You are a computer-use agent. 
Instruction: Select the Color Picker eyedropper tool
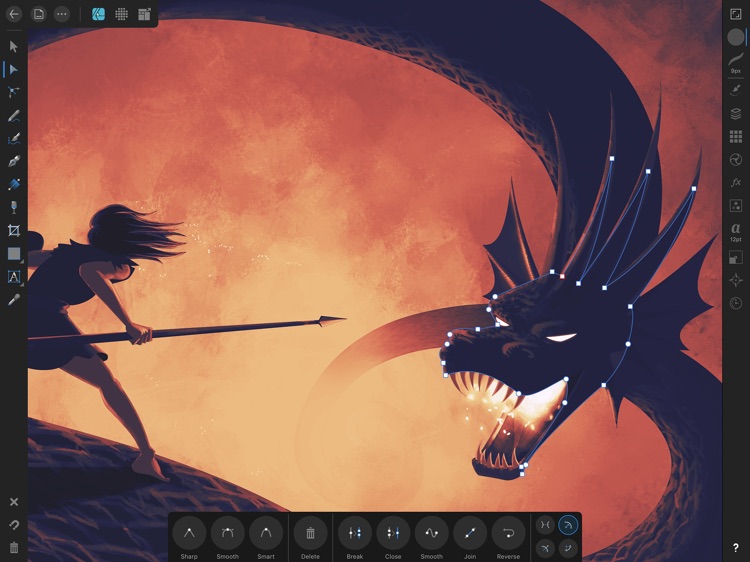(x=14, y=300)
